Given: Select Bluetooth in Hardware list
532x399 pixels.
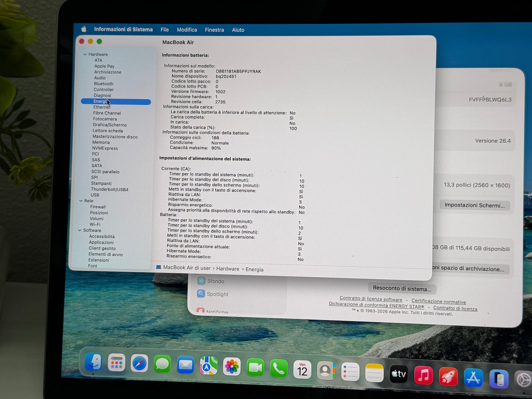Looking at the screenshot, I should [x=103, y=84].
